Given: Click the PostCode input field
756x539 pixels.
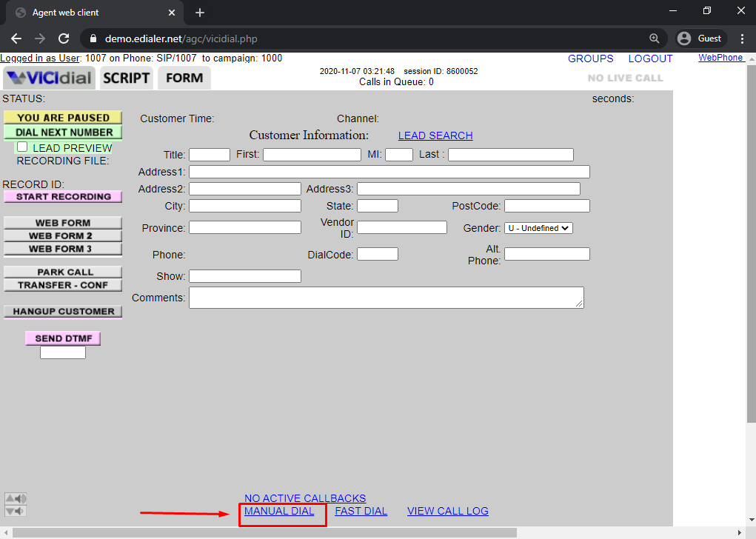Looking at the screenshot, I should point(546,206).
